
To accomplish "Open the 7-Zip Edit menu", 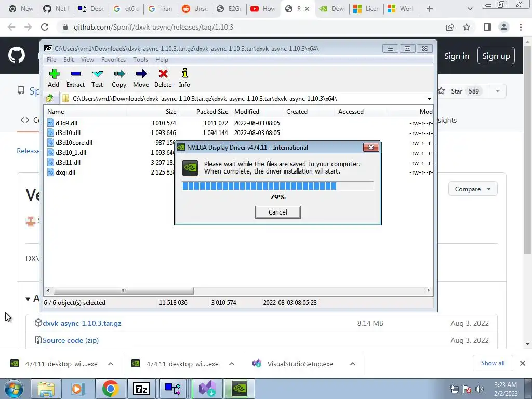I will click(x=68, y=60).
